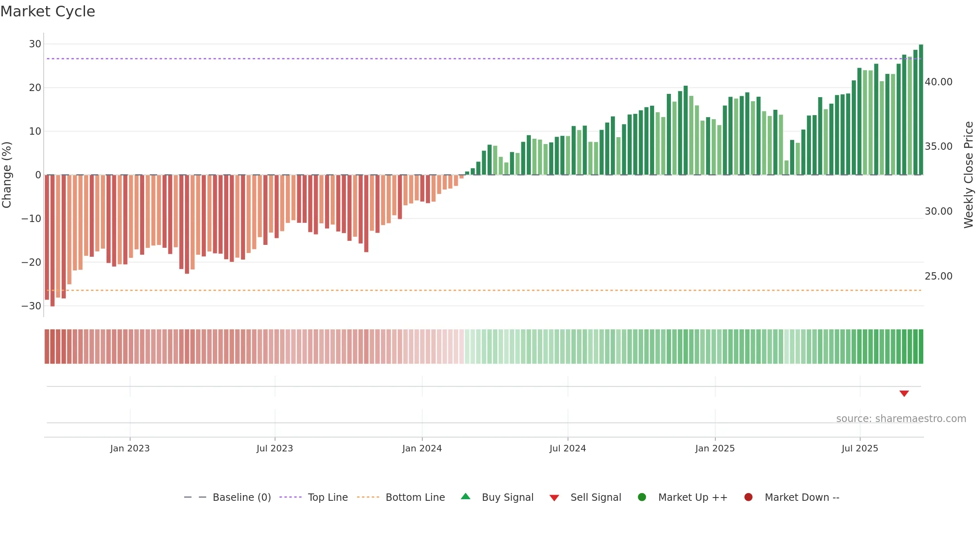Toggle the Bottom Line legend item
This screenshot has height=551, width=980.
click(x=401, y=497)
